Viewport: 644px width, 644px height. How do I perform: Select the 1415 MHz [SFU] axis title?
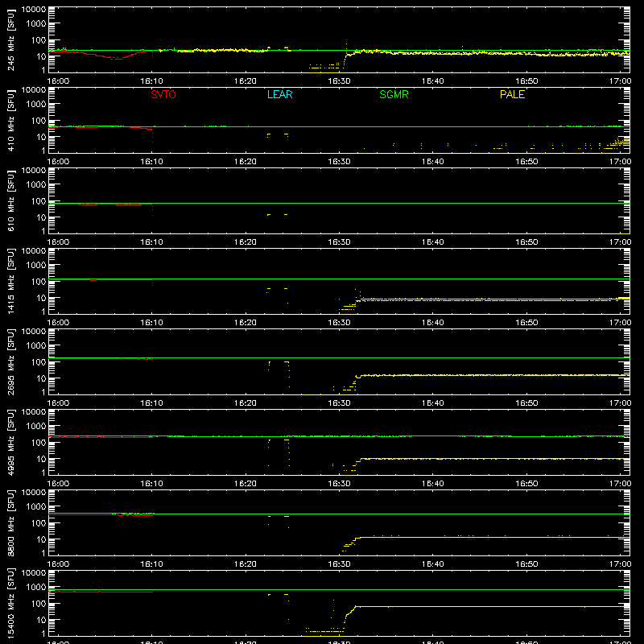click(x=11, y=281)
